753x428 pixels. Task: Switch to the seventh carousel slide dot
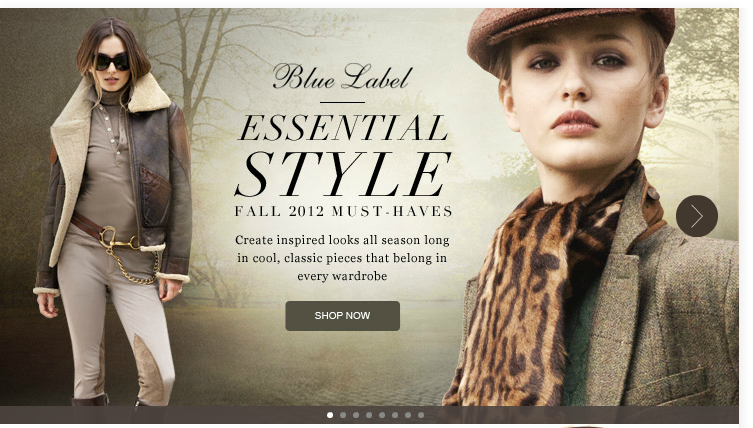(x=408, y=415)
